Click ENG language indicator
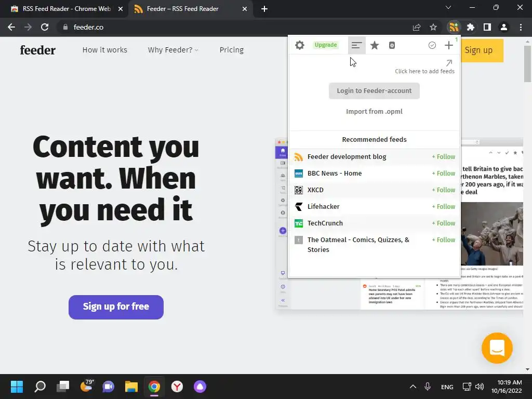532x399 pixels. tap(447, 387)
